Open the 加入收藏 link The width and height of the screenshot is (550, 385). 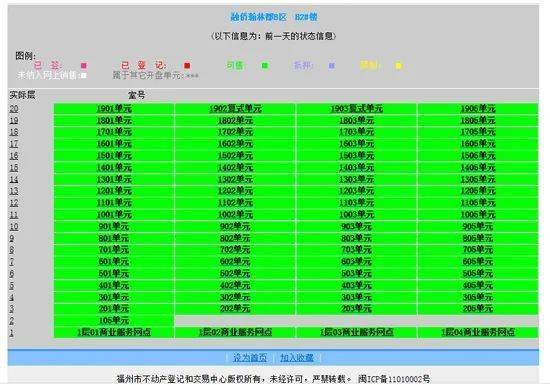[297, 358]
